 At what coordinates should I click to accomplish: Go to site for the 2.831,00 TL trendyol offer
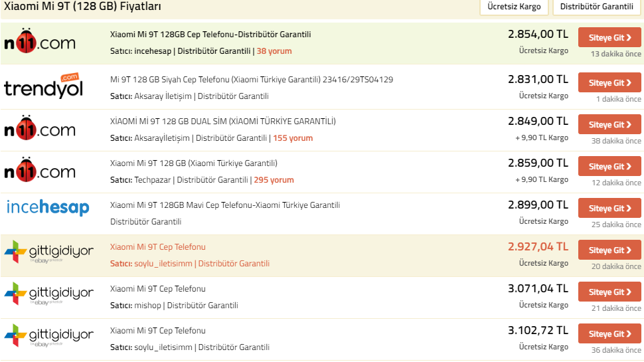[x=609, y=83]
